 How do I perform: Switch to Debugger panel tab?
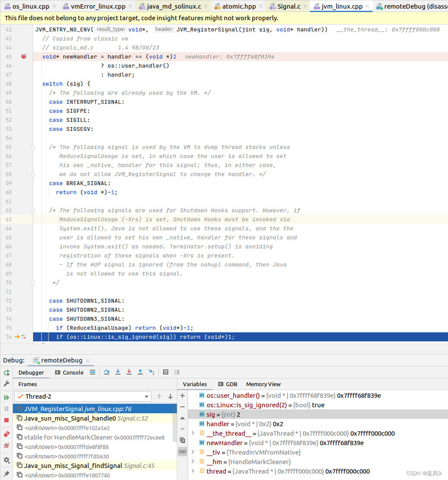[x=31, y=372]
